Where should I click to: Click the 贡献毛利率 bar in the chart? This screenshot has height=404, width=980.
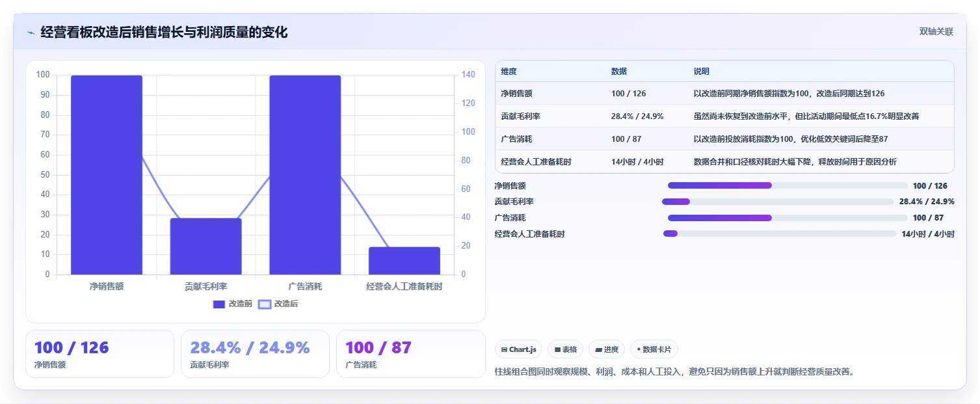[x=205, y=247]
